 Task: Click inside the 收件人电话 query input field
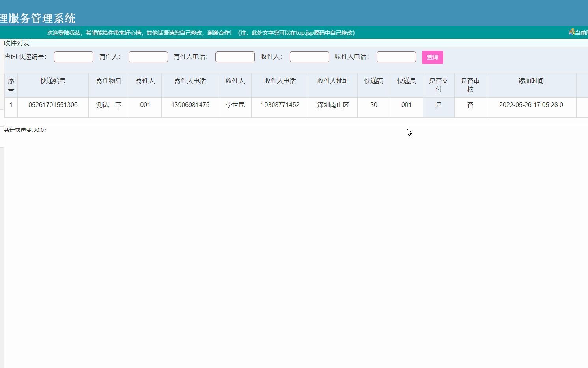coord(396,56)
